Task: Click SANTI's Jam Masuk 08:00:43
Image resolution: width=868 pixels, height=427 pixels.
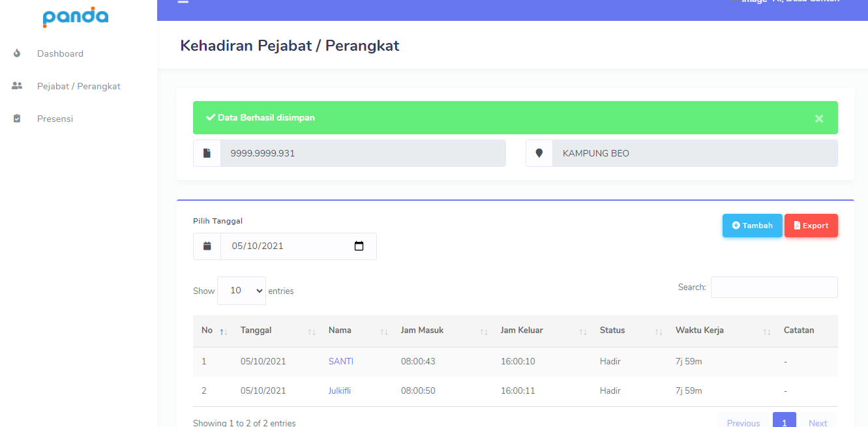Action: tap(418, 361)
